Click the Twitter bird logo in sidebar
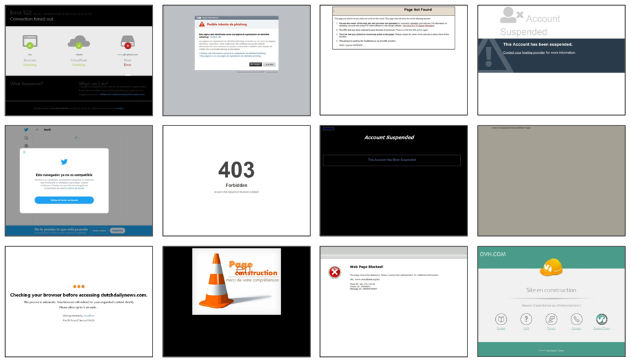Image resolution: width=631 pixels, height=364 pixels. (x=26, y=130)
